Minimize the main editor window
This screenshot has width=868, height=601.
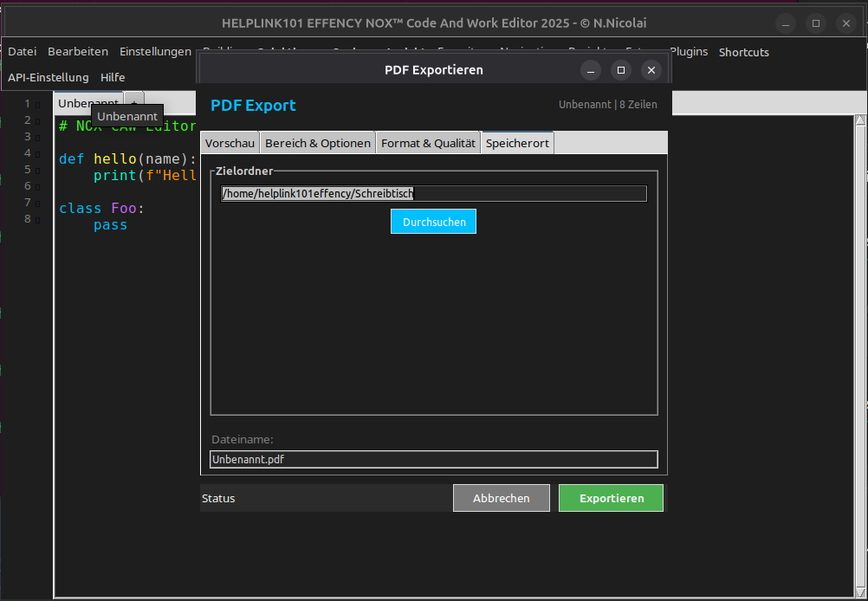tap(785, 23)
